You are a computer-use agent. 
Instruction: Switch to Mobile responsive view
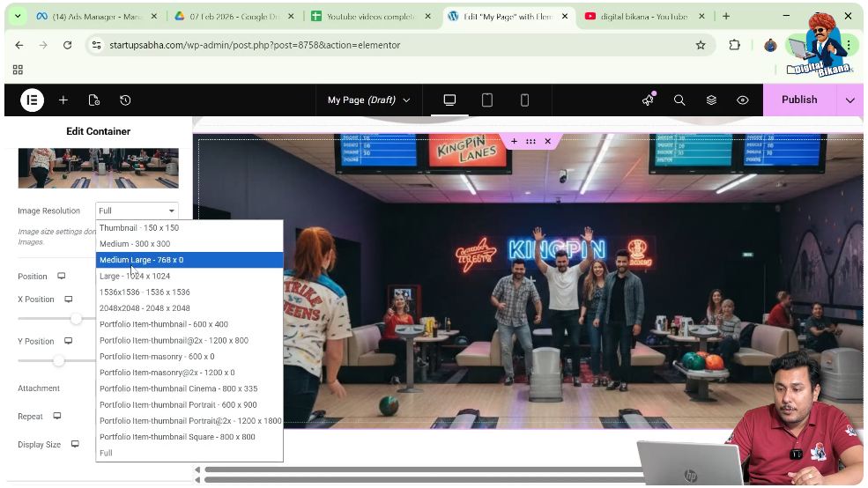coord(524,100)
